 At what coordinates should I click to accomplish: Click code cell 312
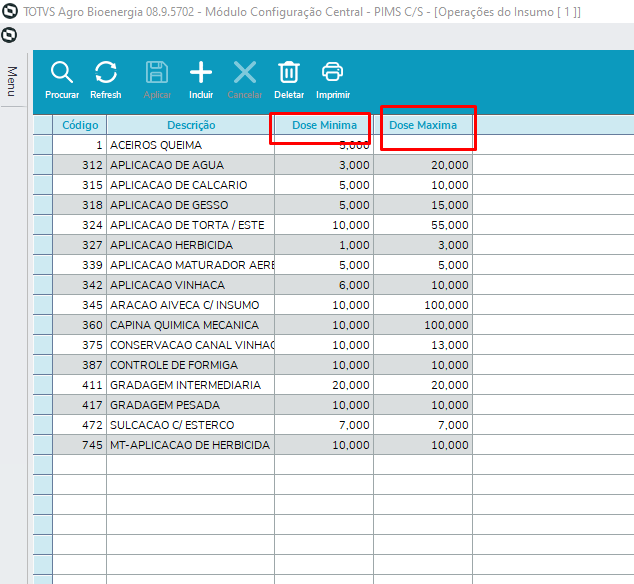[80, 165]
